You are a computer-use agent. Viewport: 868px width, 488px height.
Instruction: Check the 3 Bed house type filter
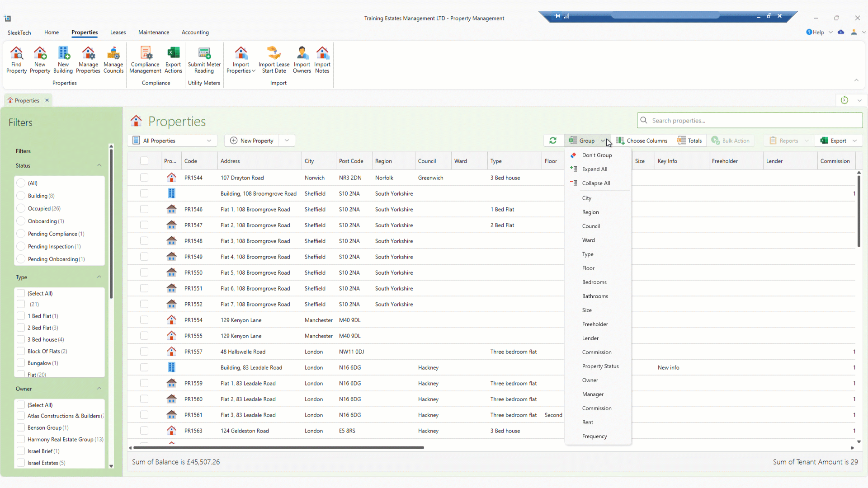[x=21, y=339]
